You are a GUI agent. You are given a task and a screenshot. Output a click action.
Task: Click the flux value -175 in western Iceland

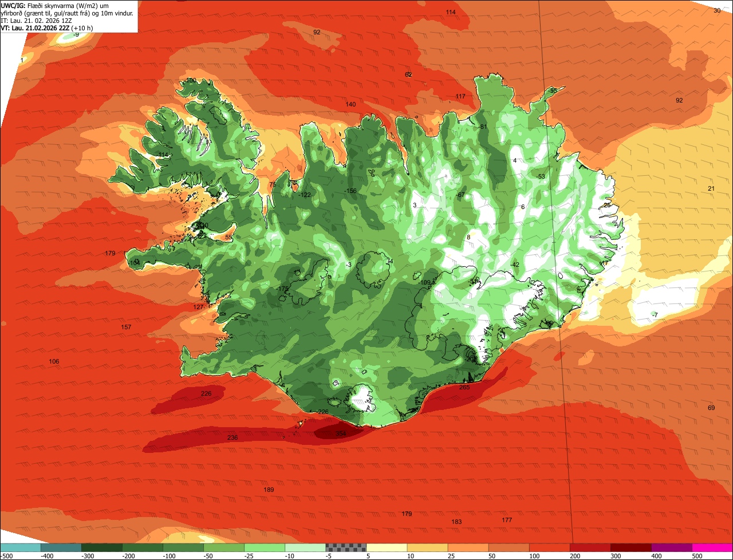(282, 289)
